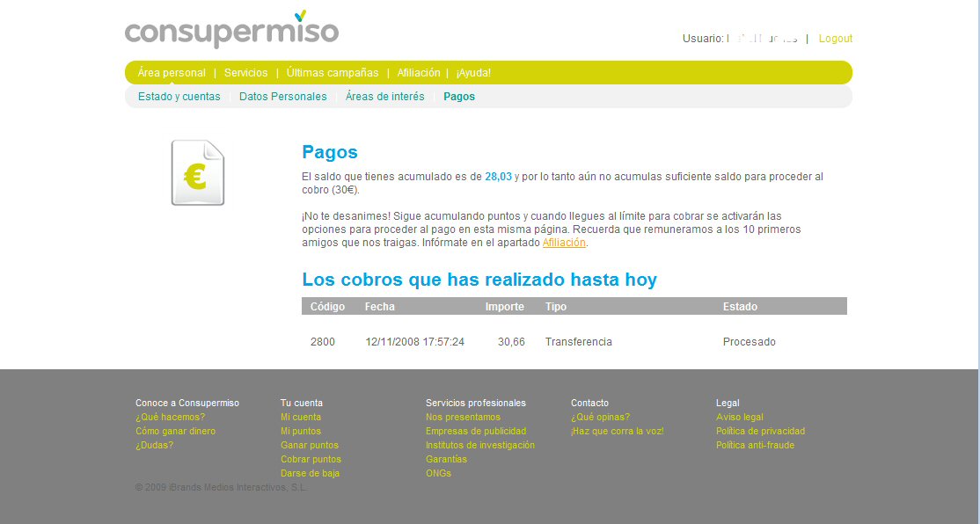The height and width of the screenshot is (524, 980).
Task: Go to Últimas campañas
Action: (x=333, y=72)
